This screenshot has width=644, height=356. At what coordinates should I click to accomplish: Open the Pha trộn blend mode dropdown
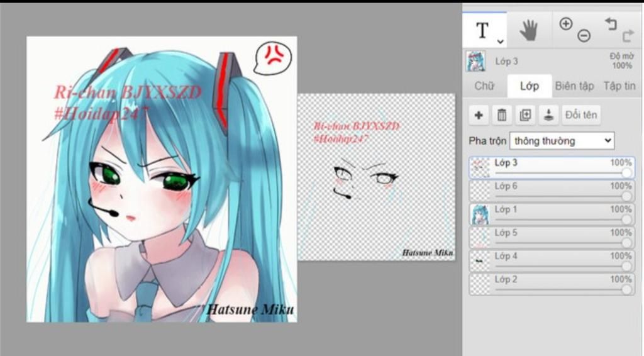click(562, 141)
